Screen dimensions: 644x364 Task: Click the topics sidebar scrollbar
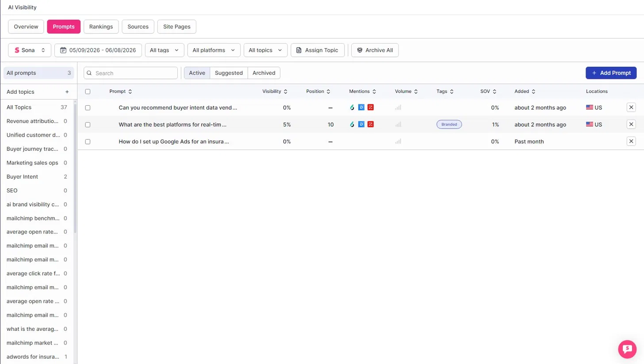75,168
